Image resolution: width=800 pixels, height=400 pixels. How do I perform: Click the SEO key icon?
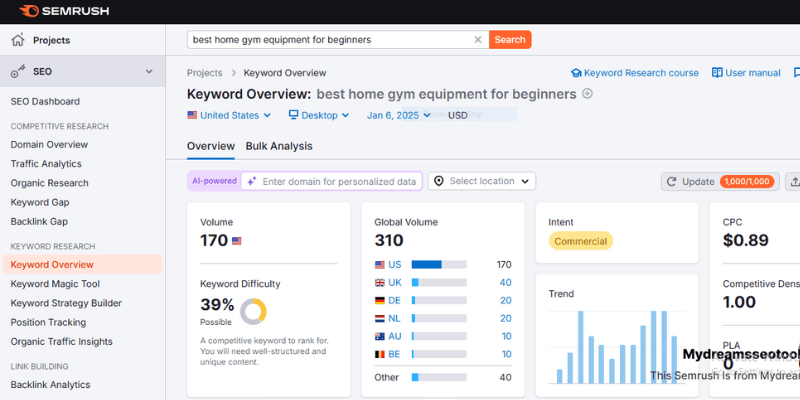point(18,72)
